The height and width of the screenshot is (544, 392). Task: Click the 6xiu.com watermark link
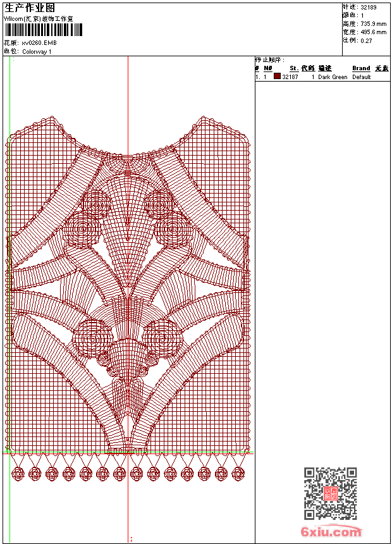tap(331, 531)
